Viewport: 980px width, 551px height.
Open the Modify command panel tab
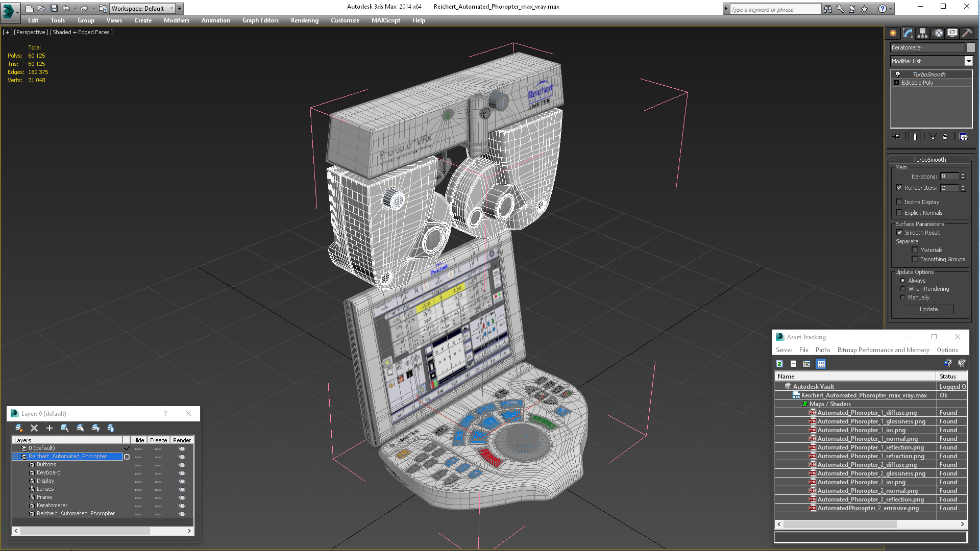click(x=908, y=33)
